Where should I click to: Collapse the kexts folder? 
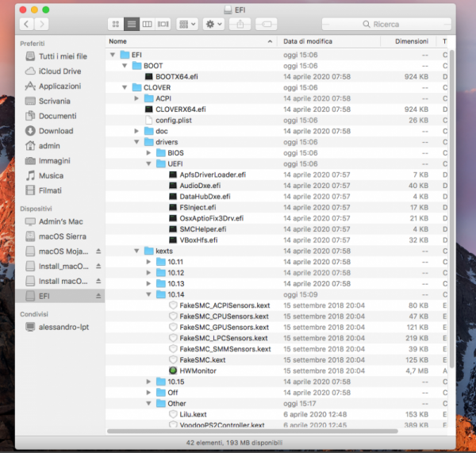click(136, 251)
